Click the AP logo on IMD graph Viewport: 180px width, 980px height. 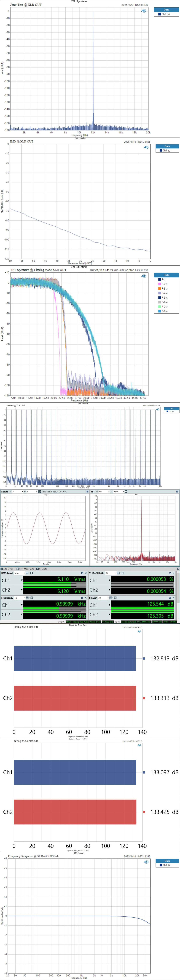point(146,147)
